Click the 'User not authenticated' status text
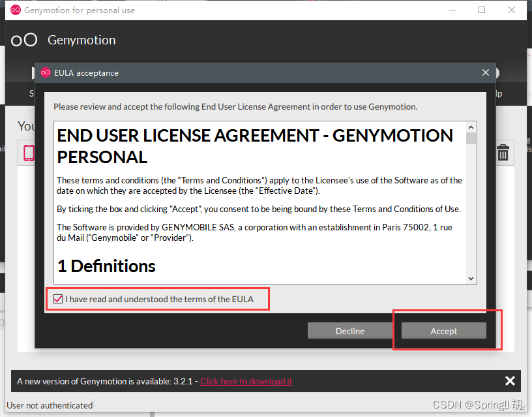Image resolution: width=532 pixels, height=417 pixels. click(50, 405)
